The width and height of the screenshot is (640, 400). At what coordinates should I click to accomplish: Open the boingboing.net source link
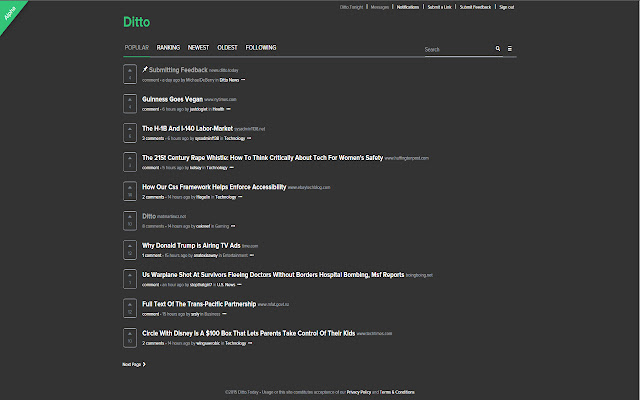(x=419, y=275)
